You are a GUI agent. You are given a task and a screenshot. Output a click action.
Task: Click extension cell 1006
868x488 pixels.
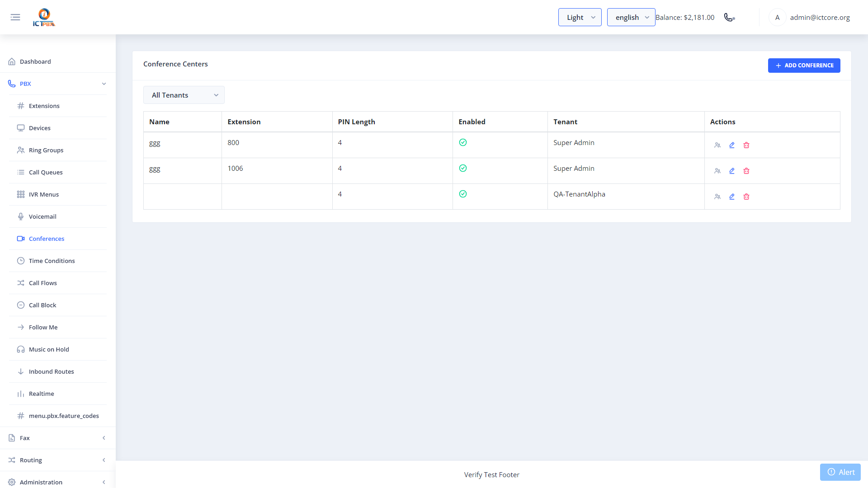(277, 171)
